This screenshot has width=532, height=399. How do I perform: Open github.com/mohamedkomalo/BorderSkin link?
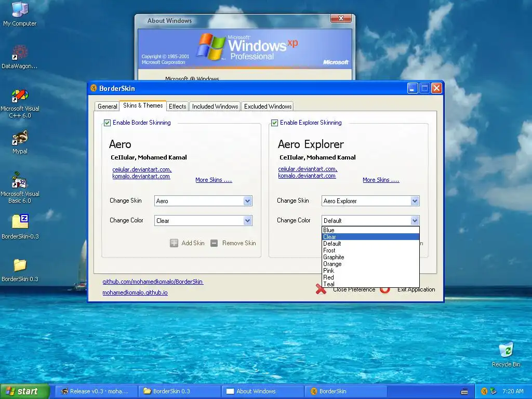pos(153,282)
